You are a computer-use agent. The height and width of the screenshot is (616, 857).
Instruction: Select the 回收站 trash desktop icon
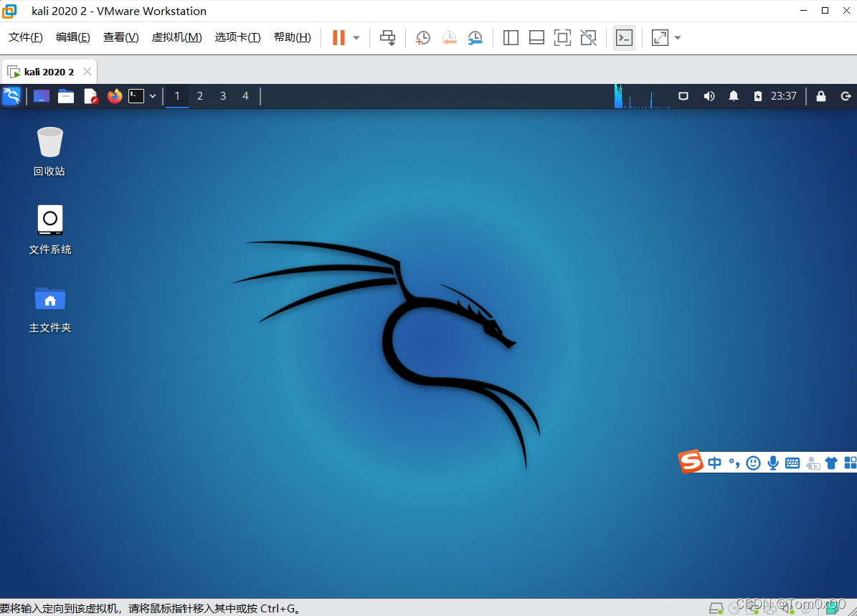click(49, 152)
